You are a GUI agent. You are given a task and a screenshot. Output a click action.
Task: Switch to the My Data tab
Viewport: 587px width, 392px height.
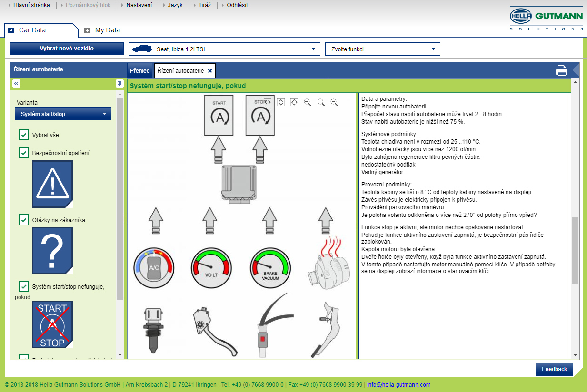pyautogui.click(x=102, y=30)
